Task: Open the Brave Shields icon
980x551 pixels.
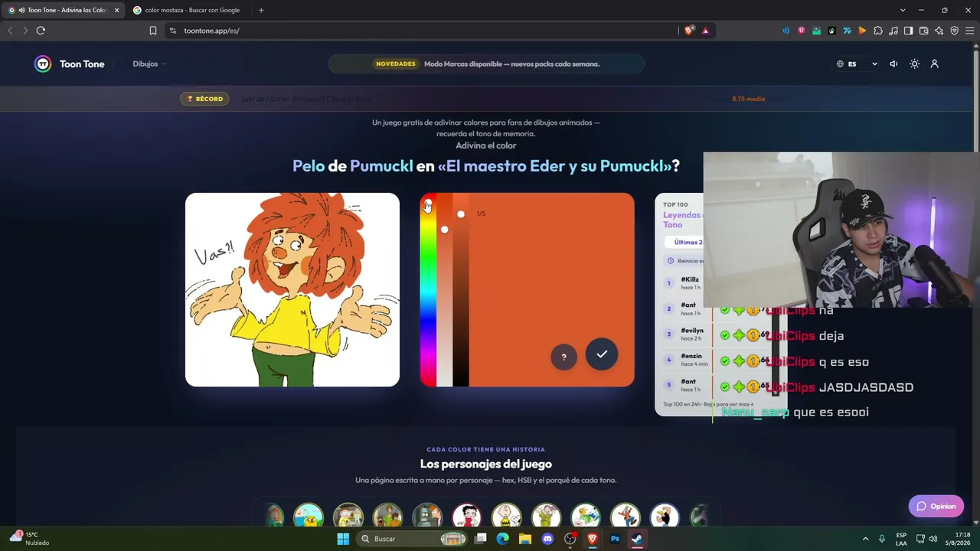Action: tap(690, 31)
